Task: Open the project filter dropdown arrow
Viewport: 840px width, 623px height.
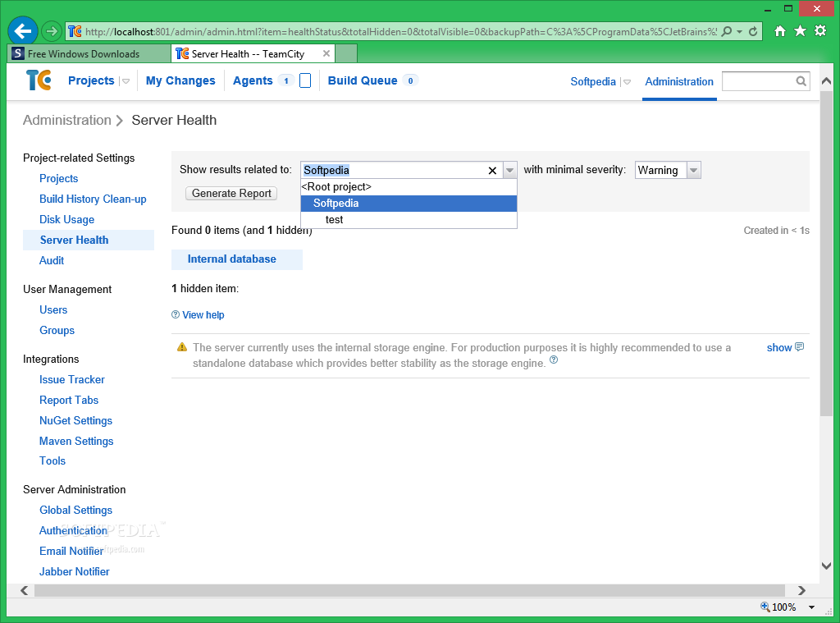Action: (510, 171)
